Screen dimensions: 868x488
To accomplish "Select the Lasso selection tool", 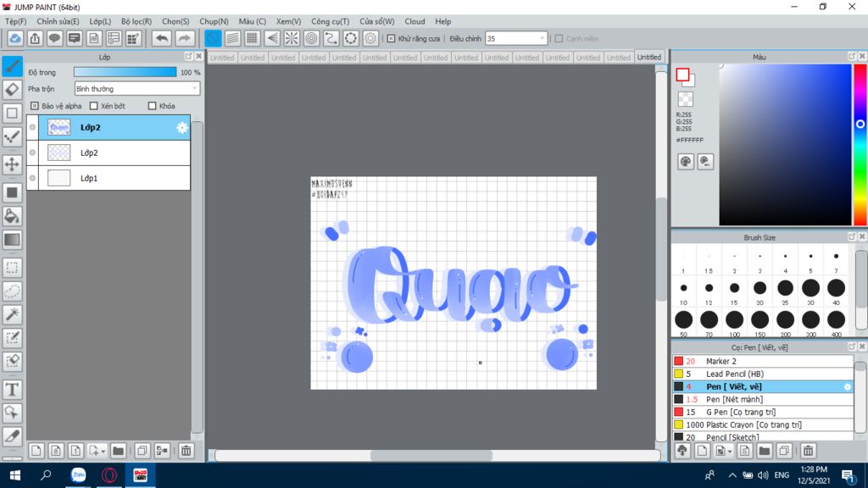I will click(12, 291).
